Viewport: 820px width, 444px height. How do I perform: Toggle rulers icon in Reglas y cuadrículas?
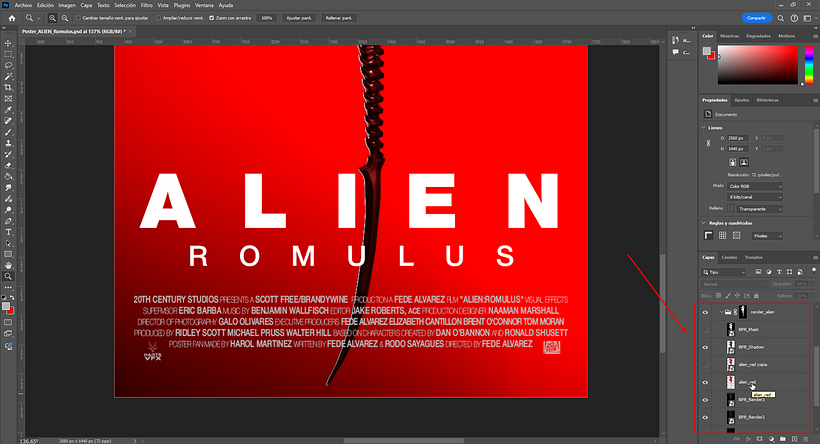pos(708,235)
